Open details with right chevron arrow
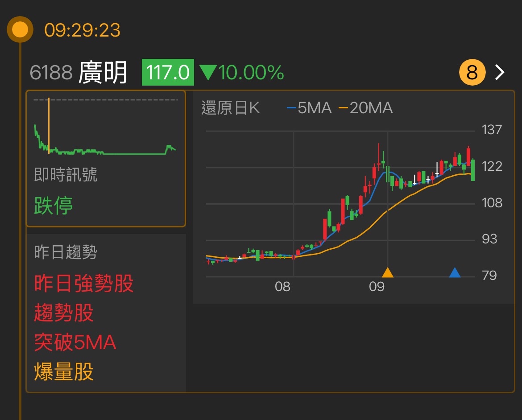522x420 pixels. click(x=500, y=72)
